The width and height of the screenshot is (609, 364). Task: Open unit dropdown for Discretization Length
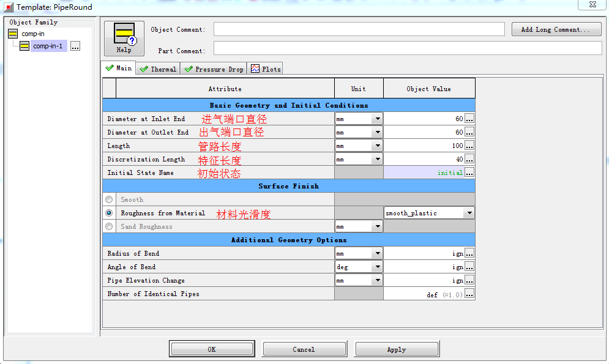[377, 159]
